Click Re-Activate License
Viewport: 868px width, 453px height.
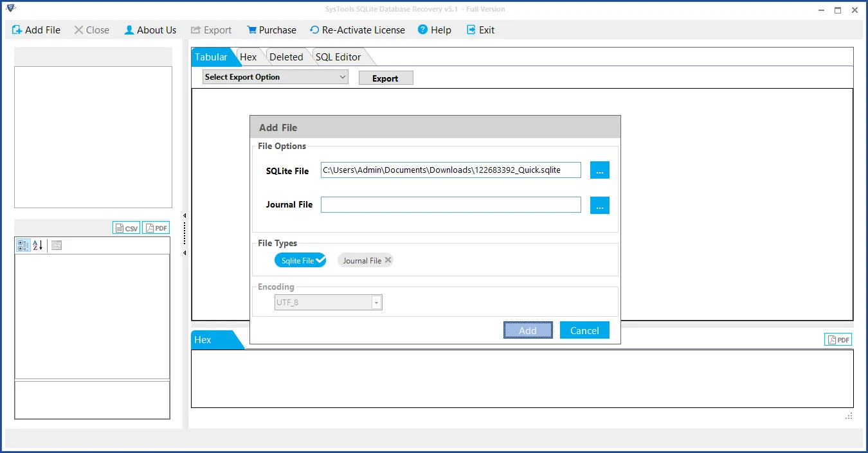357,30
